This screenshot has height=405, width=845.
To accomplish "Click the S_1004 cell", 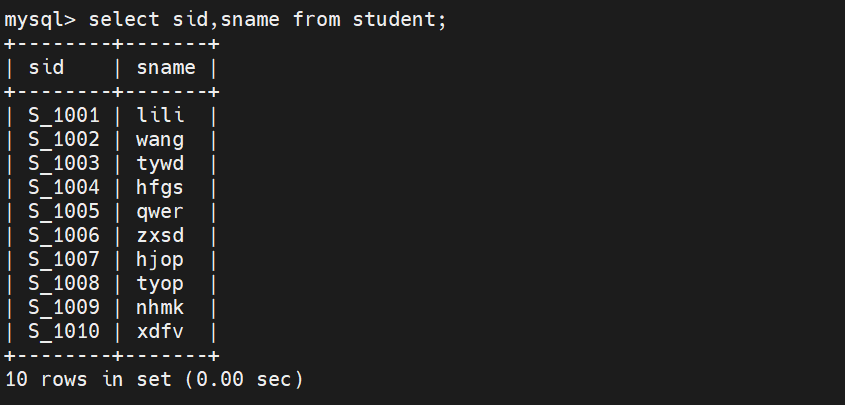I will tap(64, 187).
